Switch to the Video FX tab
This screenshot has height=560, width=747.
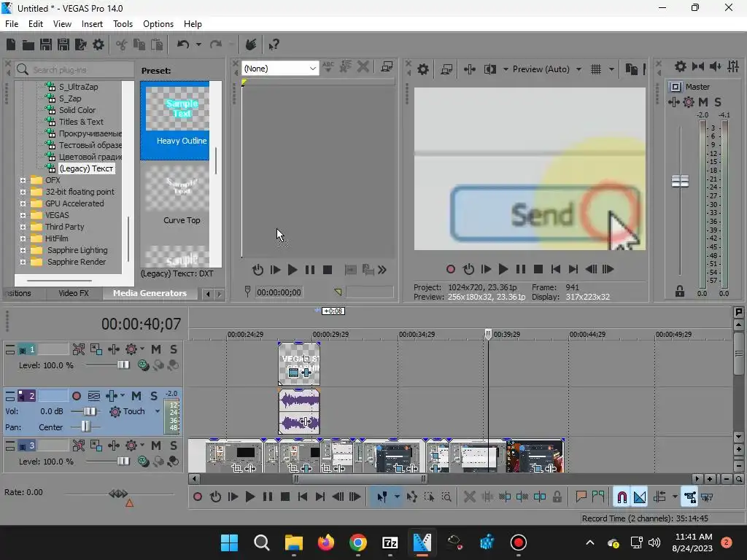tap(74, 293)
